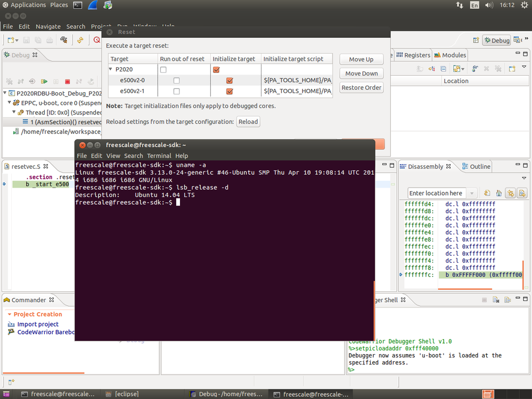Image resolution: width=532 pixels, height=399 pixels.
Task: Click the Import project icon in Commander
Action: 12,324
